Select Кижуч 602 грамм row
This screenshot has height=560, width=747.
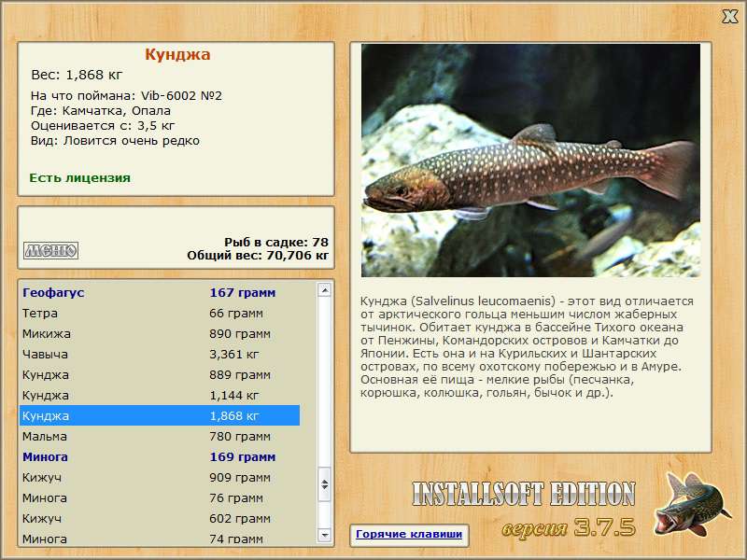click(160, 518)
